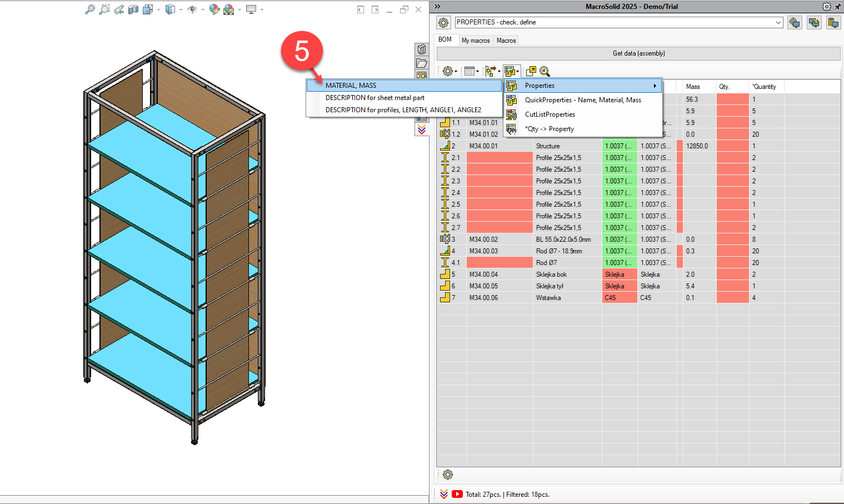Click the Qty. column header
Image resolution: width=844 pixels, height=504 pixels.
(x=732, y=87)
